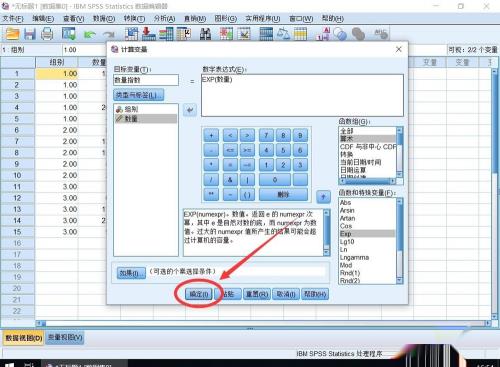Click the open folder toolbar icon
500x367 pixels.
pos(13,34)
